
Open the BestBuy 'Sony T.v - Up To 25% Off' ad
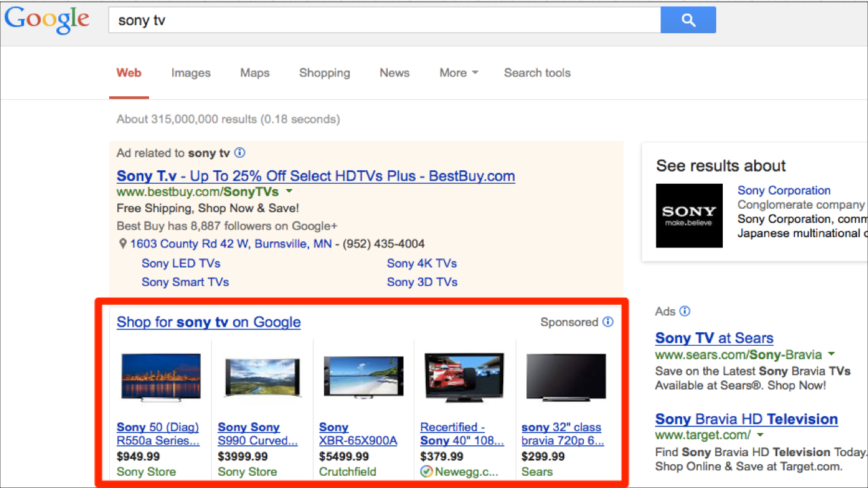[x=315, y=176]
